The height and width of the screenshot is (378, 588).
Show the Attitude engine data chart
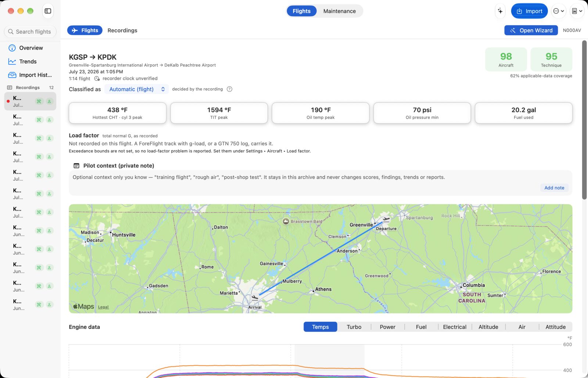pyautogui.click(x=556, y=327)
